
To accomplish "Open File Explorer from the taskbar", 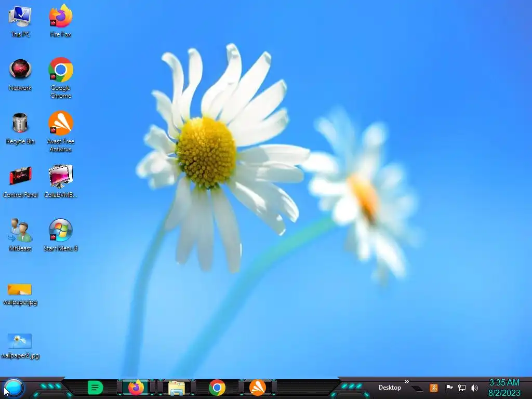I will tap(177, 388).
